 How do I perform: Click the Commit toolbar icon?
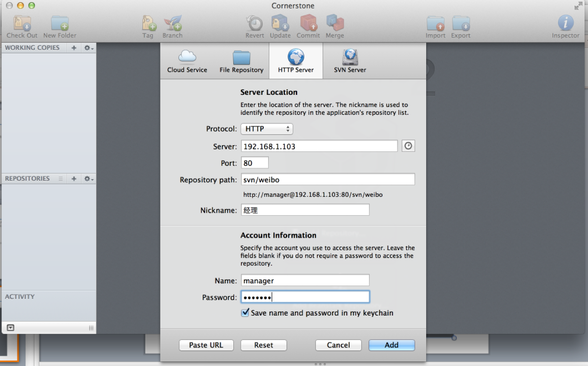[x=308, y=23]
